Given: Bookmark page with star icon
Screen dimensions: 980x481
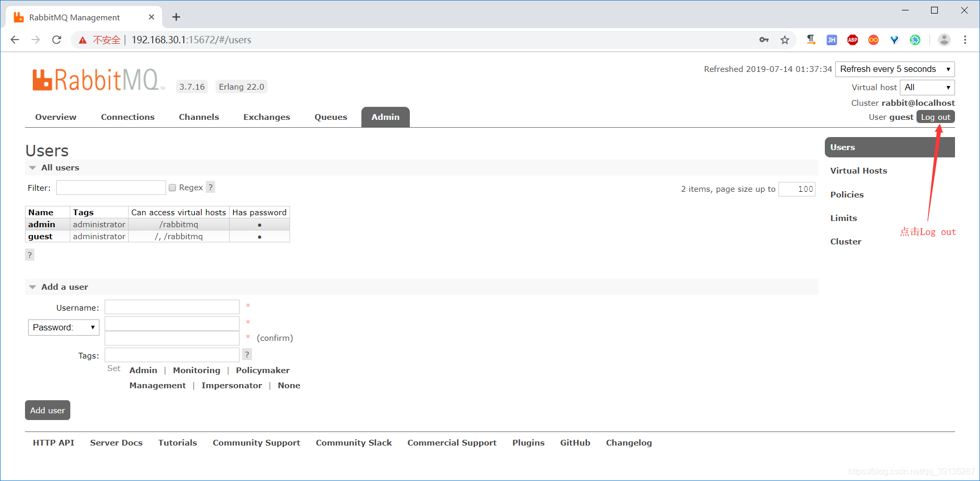Looking at the screenshot, I should 785,40.
